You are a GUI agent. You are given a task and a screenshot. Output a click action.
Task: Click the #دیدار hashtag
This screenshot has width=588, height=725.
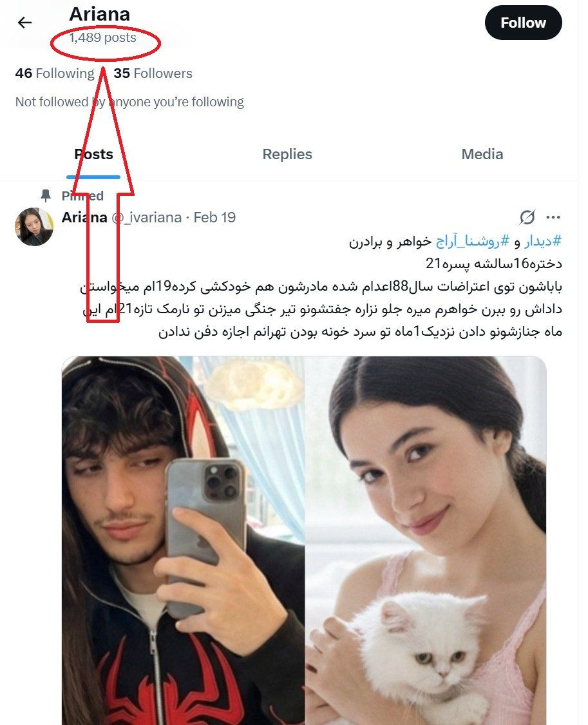[x=543, y=241]
